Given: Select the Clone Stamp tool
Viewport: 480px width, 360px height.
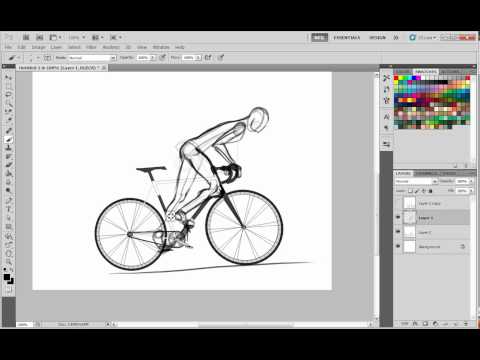Looking at the screenshot, I should point(8,148).
